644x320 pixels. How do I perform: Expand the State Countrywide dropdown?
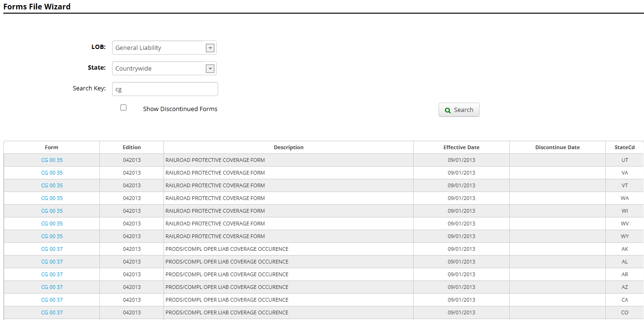pos(210,69)
